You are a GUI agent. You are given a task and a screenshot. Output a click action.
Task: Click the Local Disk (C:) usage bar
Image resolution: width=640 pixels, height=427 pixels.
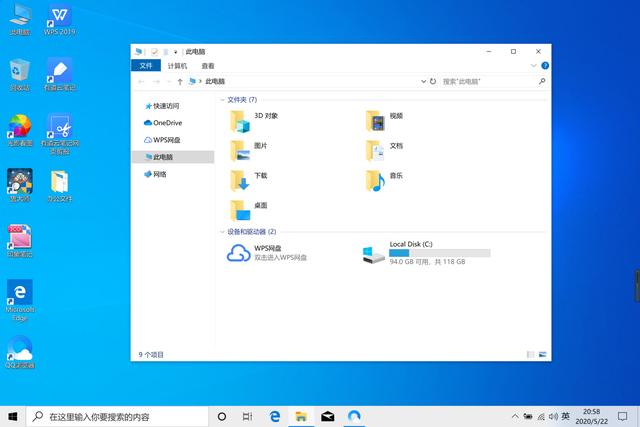pos(440,253)
